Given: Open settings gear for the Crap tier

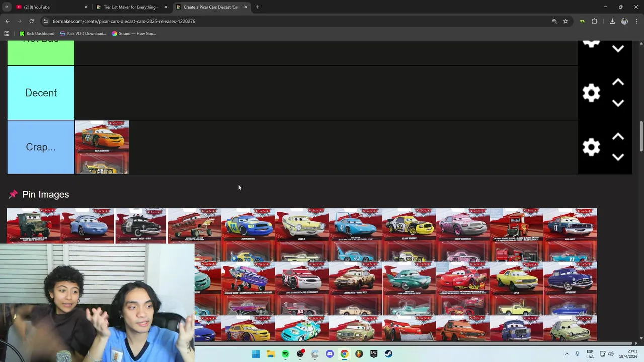Looking at the screenshot, I should coord(591,147).
